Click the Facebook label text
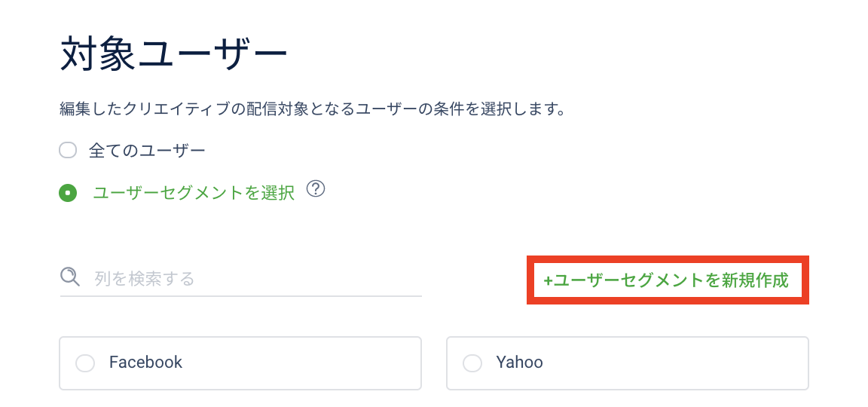Image resolution: width=868 pixels, height=407 pixels. point(145,362)
